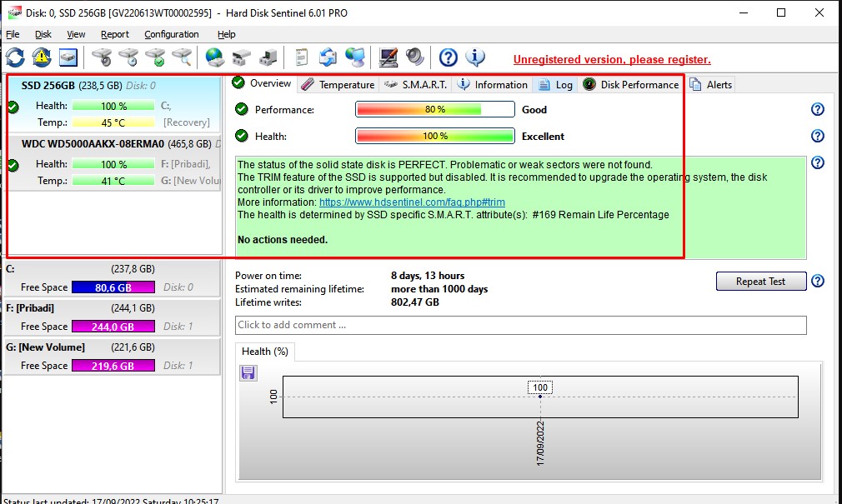Click the save icon above the health graph

tap(248, 372)
